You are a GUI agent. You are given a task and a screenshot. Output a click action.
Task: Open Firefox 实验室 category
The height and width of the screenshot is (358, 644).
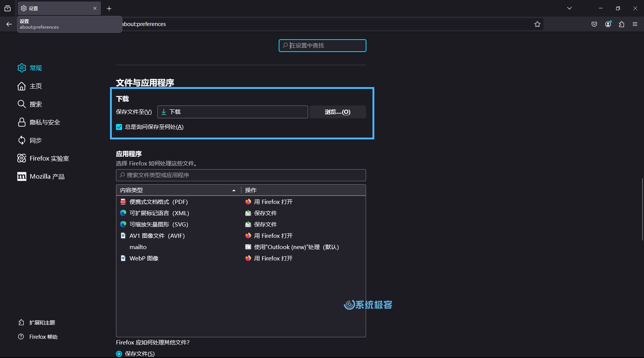tap(49, 158)
